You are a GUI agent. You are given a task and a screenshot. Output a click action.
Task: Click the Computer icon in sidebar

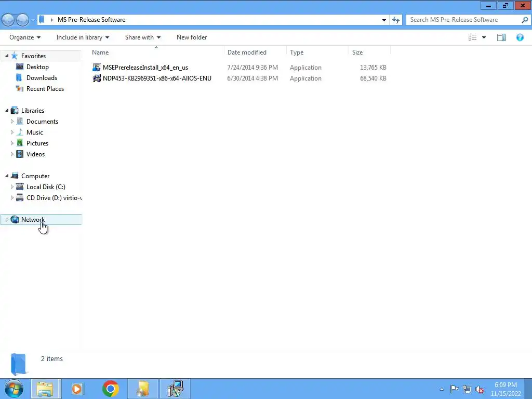[15, 176]
